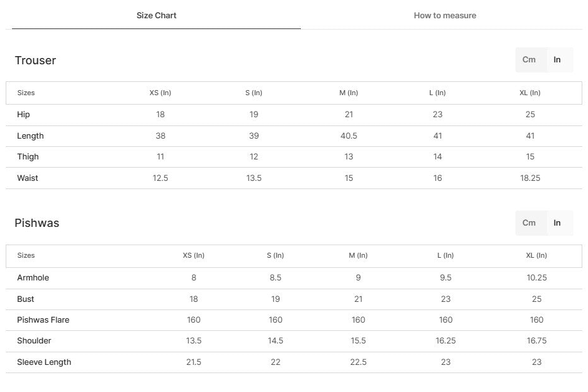The height and width of the screenshot is (392, 588).
Task: Click the Bust row label
Action: [26, 299]
